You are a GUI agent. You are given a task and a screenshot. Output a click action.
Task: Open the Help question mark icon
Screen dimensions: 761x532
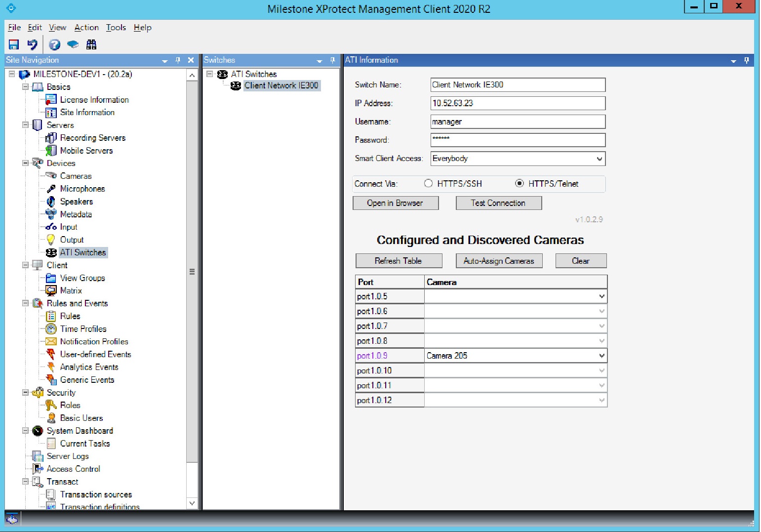54,44
